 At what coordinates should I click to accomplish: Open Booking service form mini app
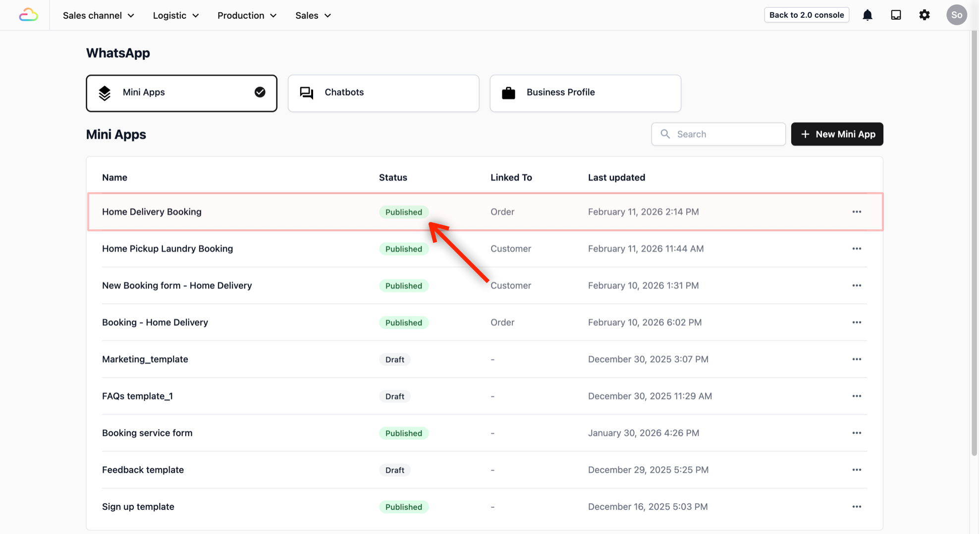click(x=147, y=433)
